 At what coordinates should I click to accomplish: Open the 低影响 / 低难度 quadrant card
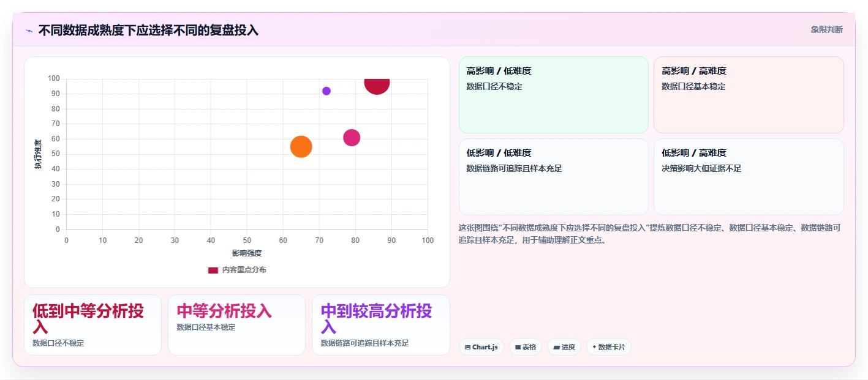click(554, 177)
